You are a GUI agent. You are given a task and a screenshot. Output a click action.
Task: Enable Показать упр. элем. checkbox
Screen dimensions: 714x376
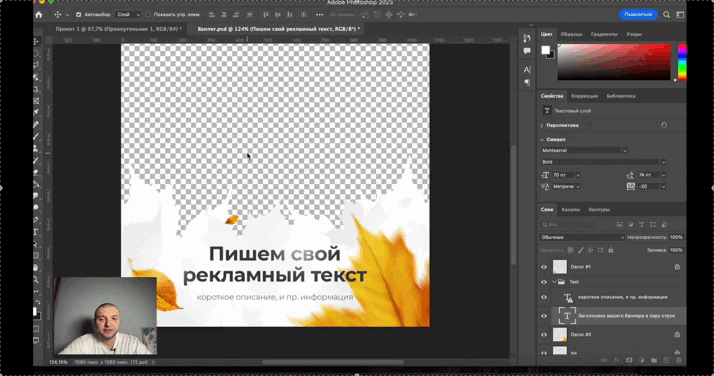pos(148,15)
